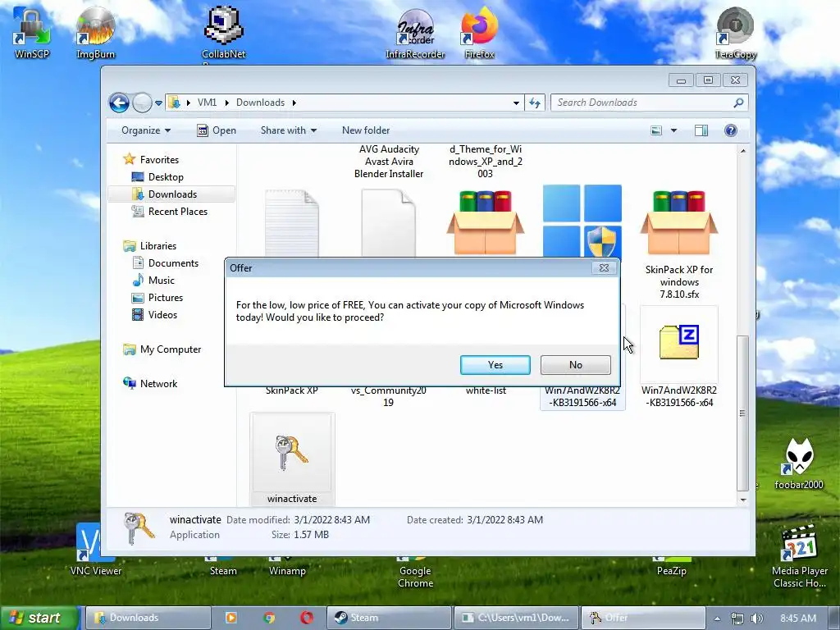The height and width of the screenshot is (630, 840).
Task: Switch to the Downloads taskbar button
Action: pyautogui.click(x=148, y=618)
